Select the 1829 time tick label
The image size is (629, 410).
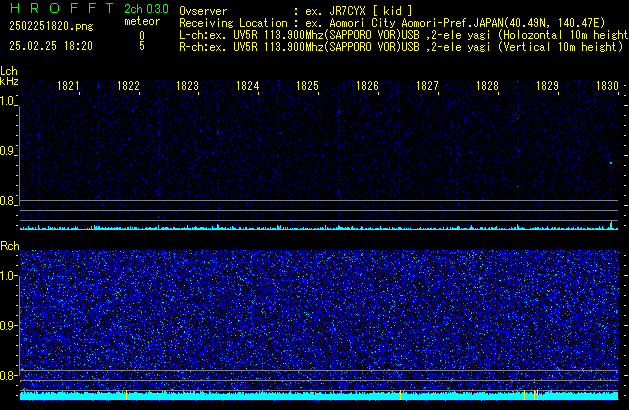(547, 86)
